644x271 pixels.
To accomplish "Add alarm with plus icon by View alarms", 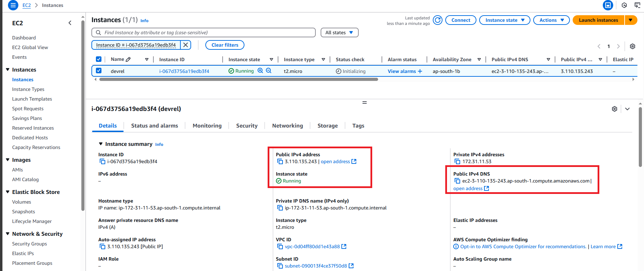I will (420, 71).
